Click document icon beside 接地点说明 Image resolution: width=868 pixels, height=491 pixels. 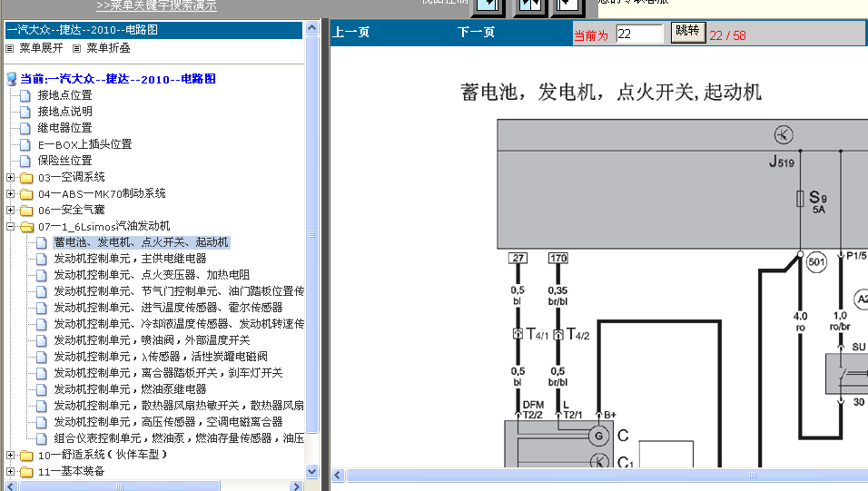click(25, 112)
